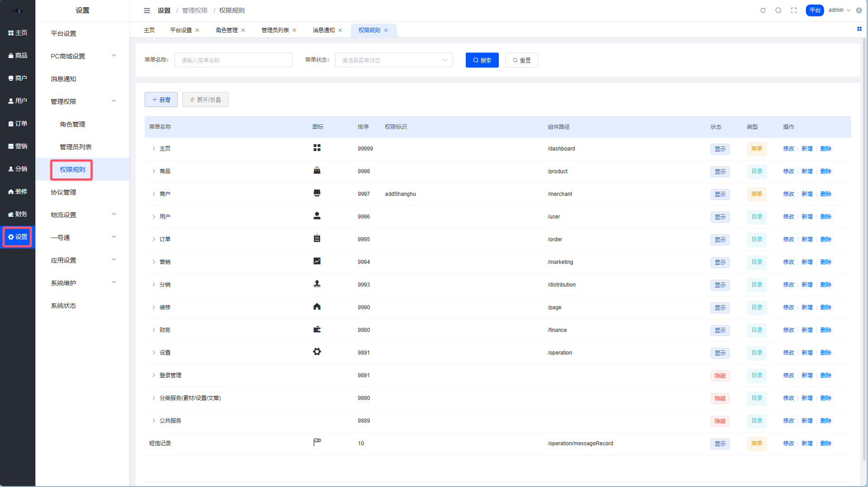The width and height of the screenshot is (868, 487).
Task: Click the tab grid icon at far right
Action: pyautogui.click(x=859, y=29)
